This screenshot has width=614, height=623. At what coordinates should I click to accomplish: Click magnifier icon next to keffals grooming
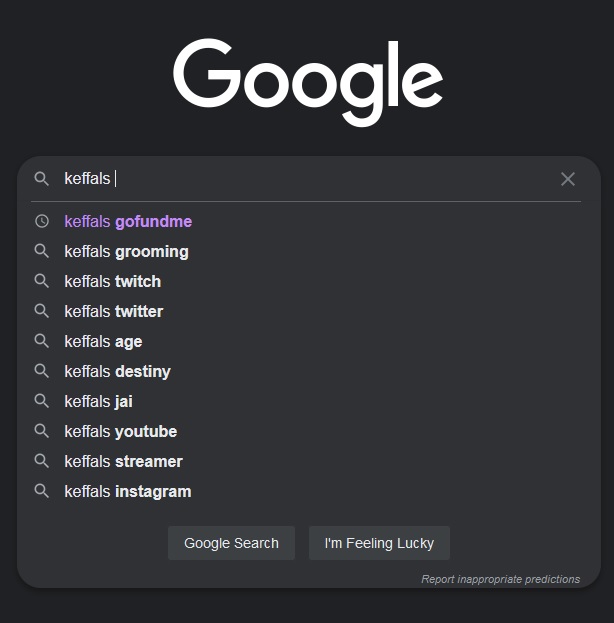tap(41, 251)
